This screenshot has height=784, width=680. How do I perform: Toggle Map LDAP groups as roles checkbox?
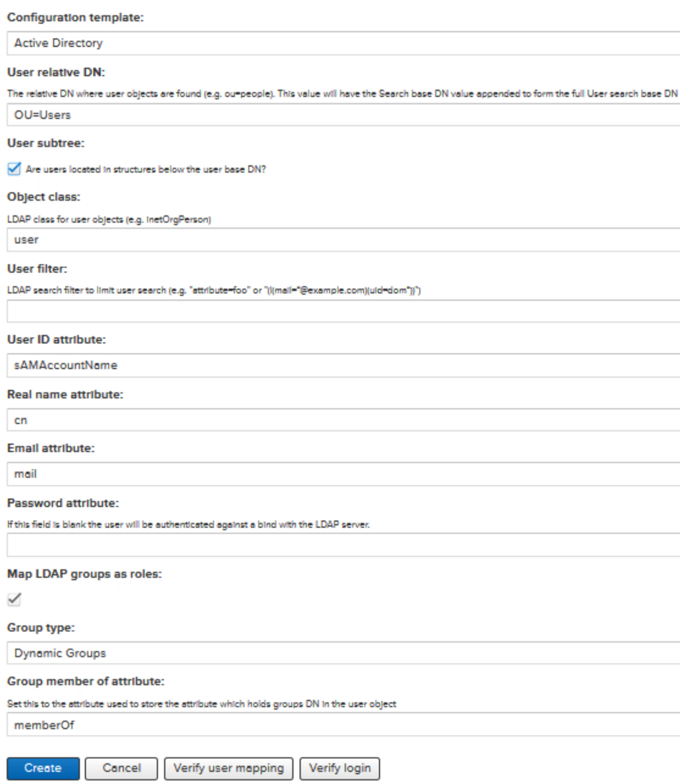point(14,599)
